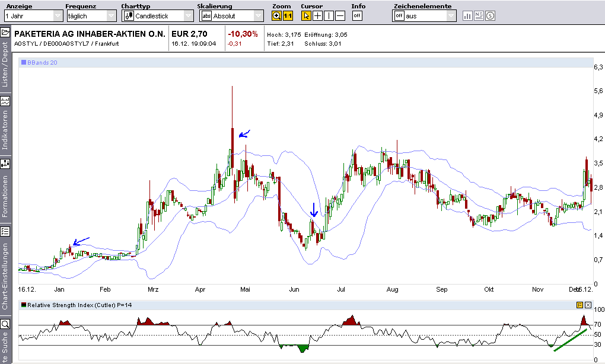
Task: Click the candlestick icon in Charttyp box
Action: coord(129,16)
